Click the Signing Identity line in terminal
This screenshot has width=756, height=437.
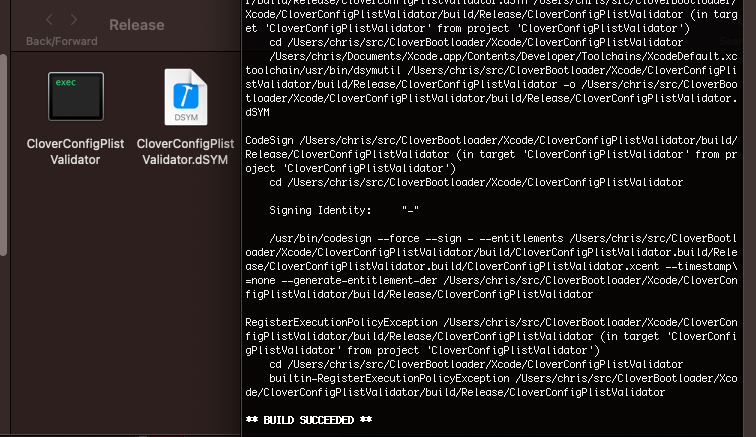click(344, 210)
